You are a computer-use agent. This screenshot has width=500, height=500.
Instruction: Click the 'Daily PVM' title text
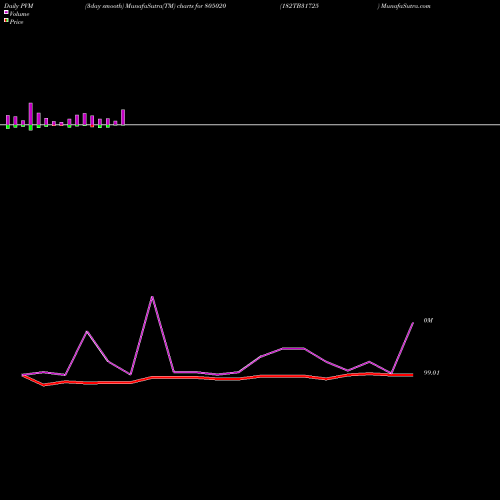point(19,6)
